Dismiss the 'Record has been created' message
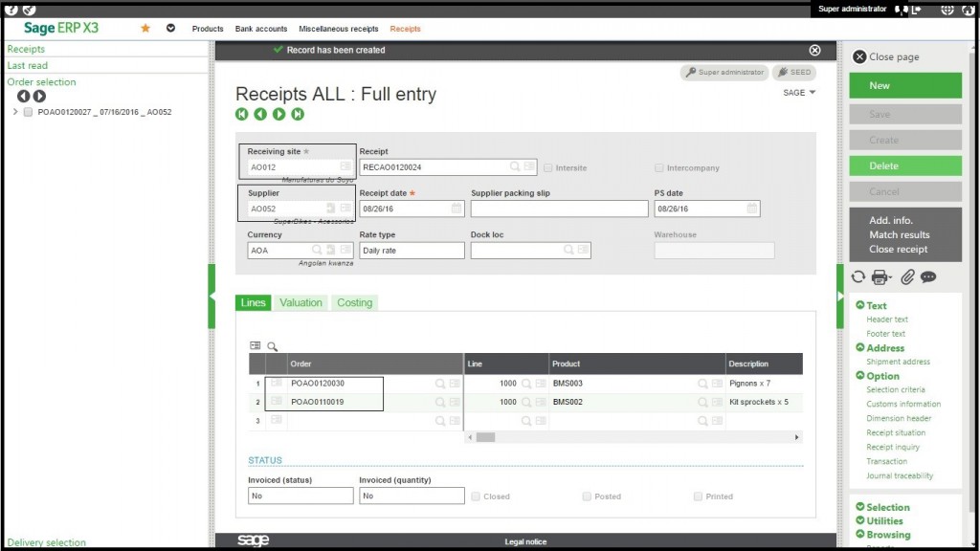 pyautogui.click(x=814, y=50)
